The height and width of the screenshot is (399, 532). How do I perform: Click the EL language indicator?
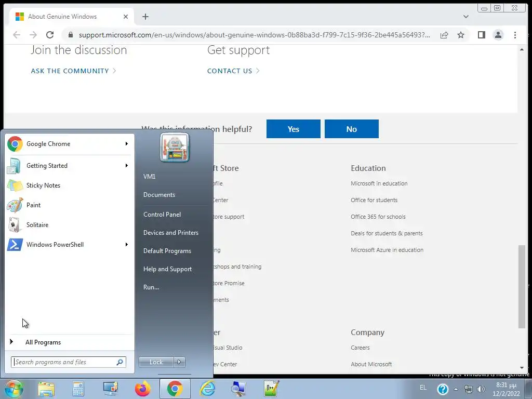click(423, 388)
